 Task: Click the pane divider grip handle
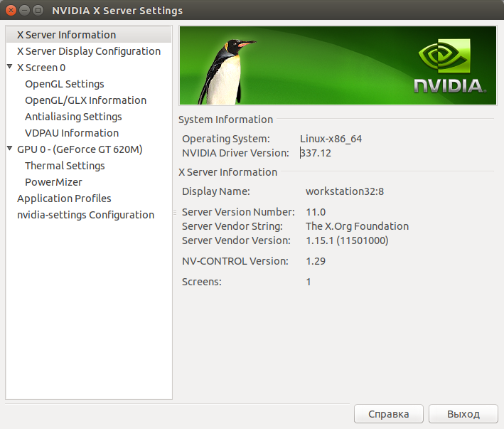[x=175, y=212]
